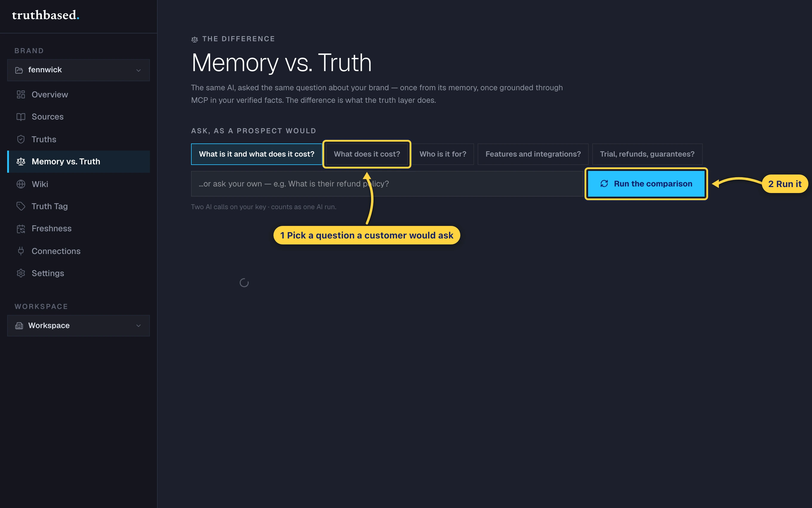812x508 pixels.
Task: Go to Connections
Action: 79,251
